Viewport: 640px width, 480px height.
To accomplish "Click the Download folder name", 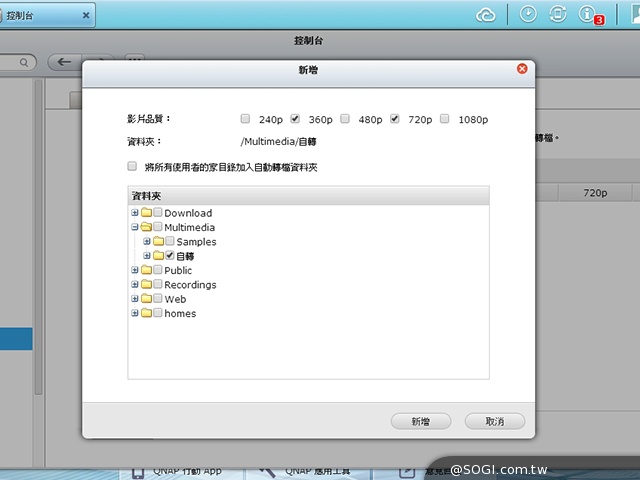I will [188, 213].
